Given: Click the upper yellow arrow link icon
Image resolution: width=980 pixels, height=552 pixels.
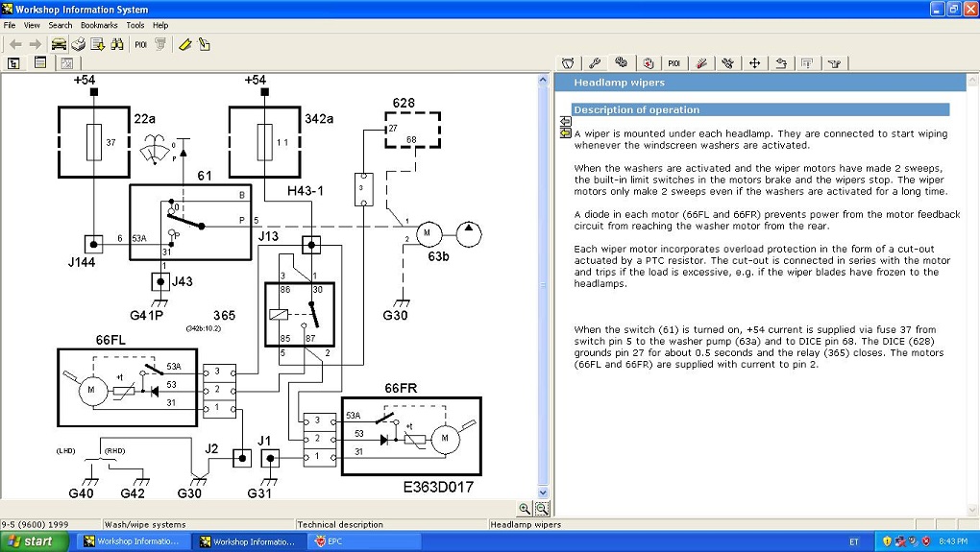Looking at the screenshot, I should 566,121.
